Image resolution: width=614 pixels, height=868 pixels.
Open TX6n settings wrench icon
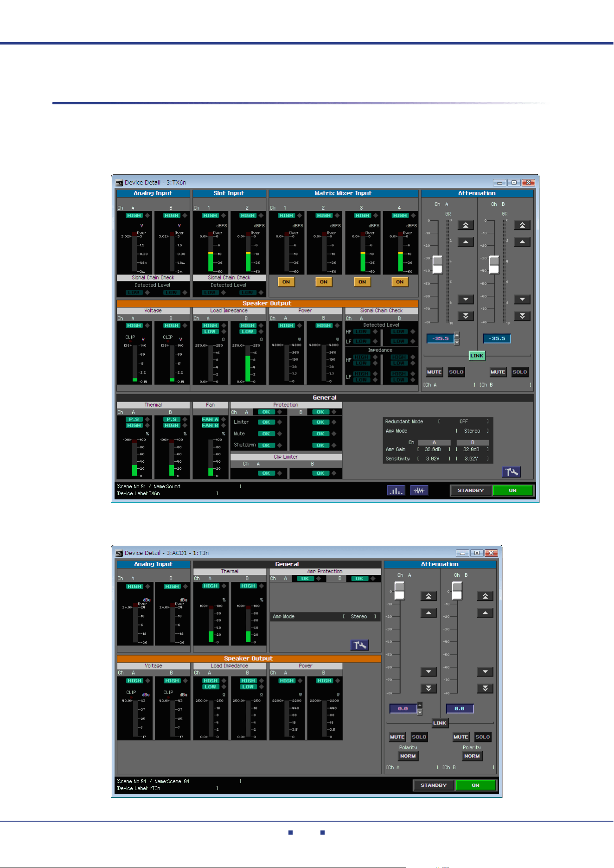512,472
